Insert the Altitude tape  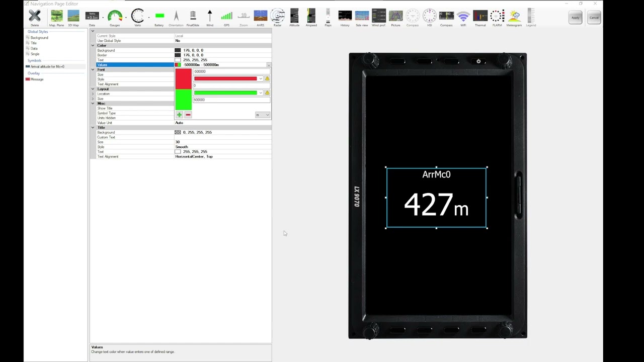tap(294, 17)
